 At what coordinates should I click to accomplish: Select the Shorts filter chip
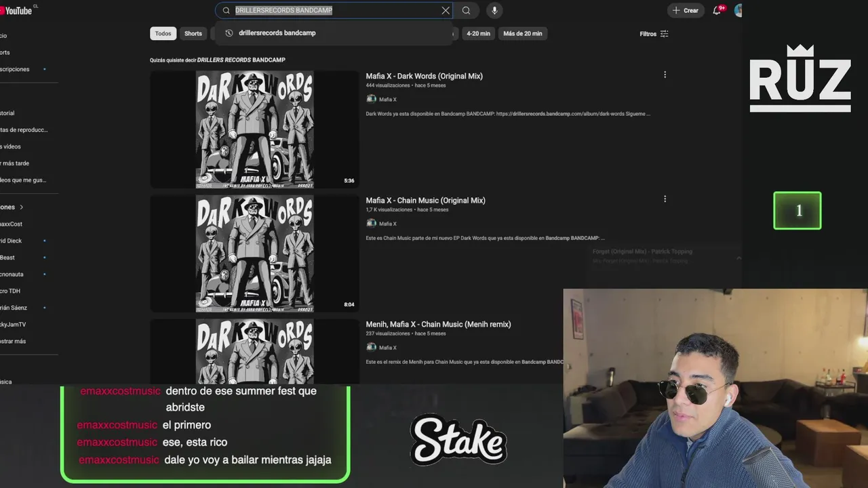point(193,33)
